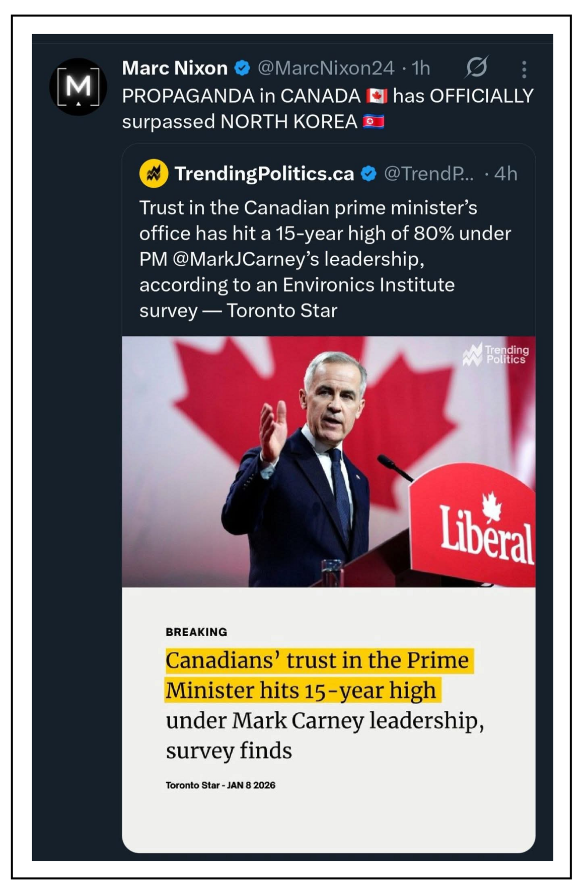Open the Grok slashed-circle icon
588x894 pixels.
coord(476,67)
